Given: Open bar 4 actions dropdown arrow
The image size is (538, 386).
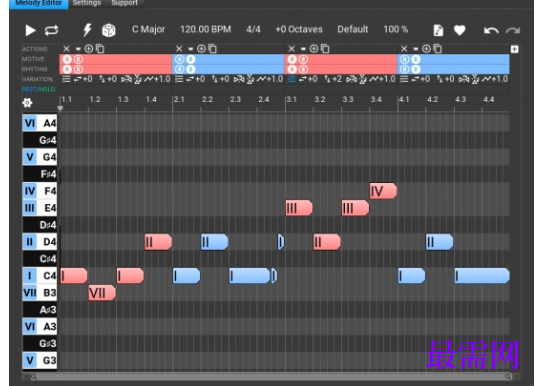Looking at the screenshot, I should (x=416, y=49).
